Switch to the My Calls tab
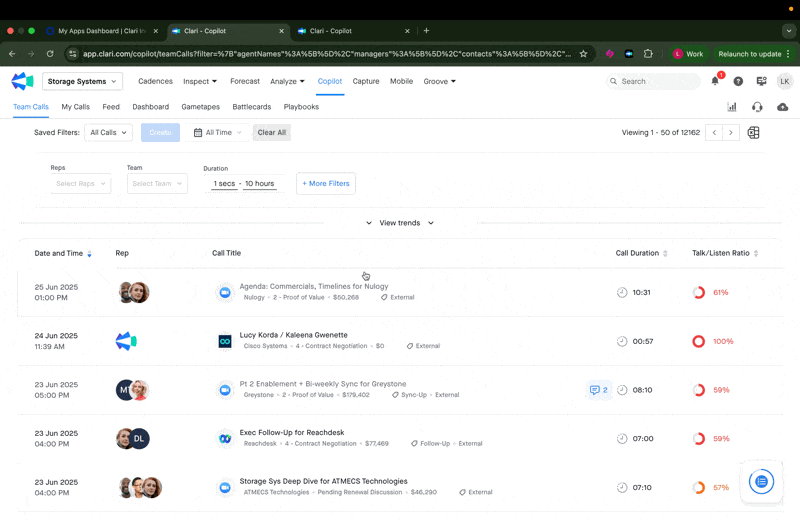Viewport: 800px width, 520px height. [x=76, y=107]
